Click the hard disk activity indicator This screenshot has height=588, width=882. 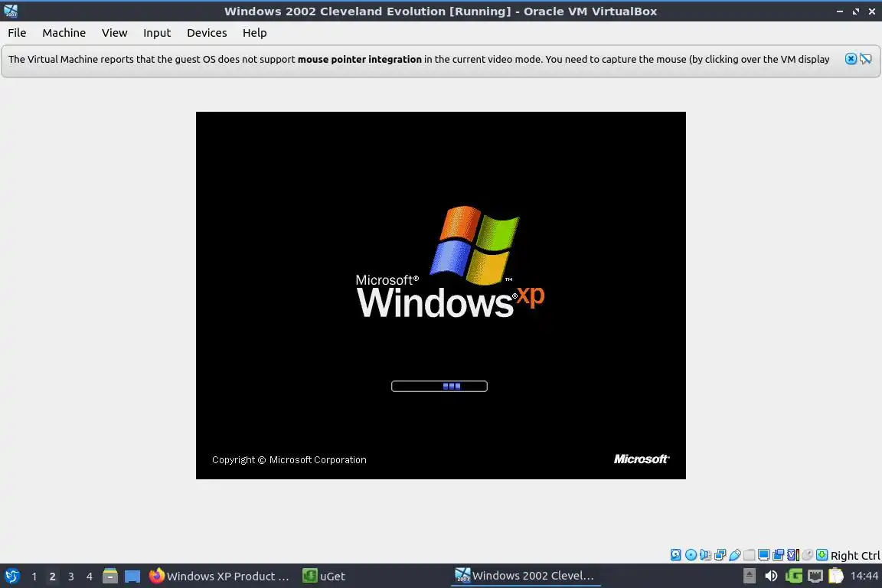675,555
